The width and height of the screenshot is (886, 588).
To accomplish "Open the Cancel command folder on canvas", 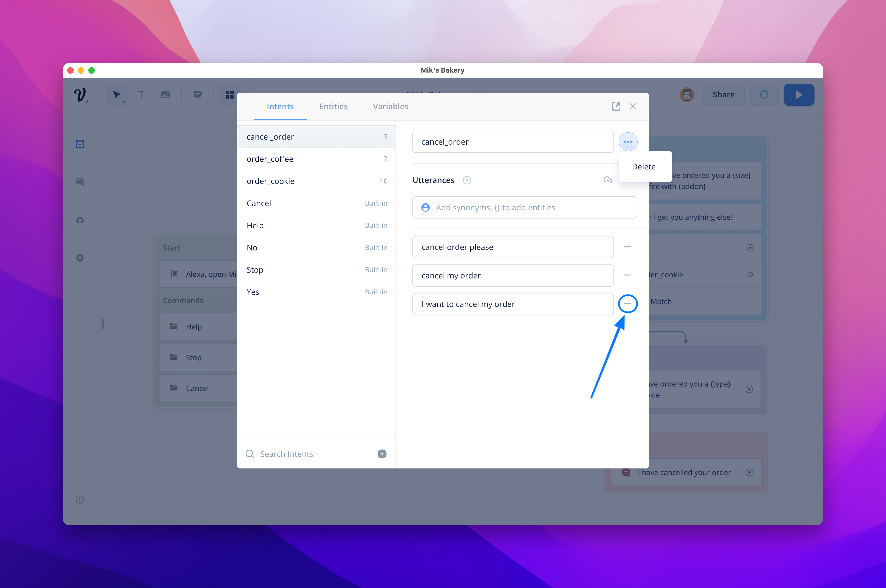I will coord(198,388).
